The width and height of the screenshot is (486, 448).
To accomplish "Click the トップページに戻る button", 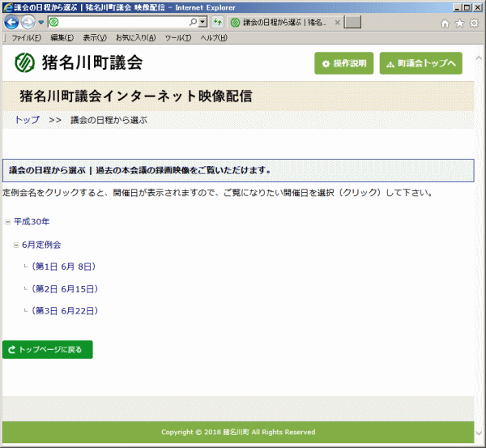I will coord(48,350).
